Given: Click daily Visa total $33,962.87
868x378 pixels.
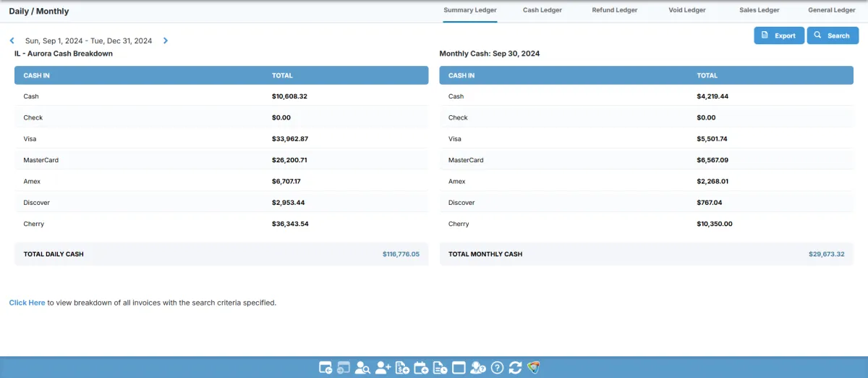Looking at the screenshot, I should (x=290, y=139).
